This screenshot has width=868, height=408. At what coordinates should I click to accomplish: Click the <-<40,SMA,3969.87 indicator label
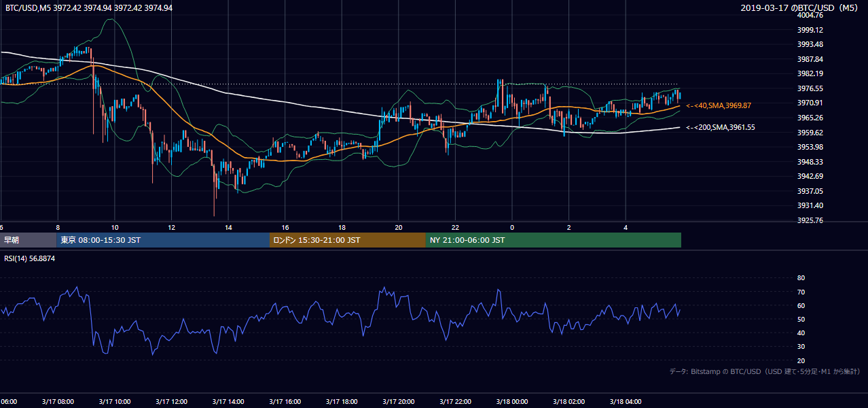[x=719, y=106]
